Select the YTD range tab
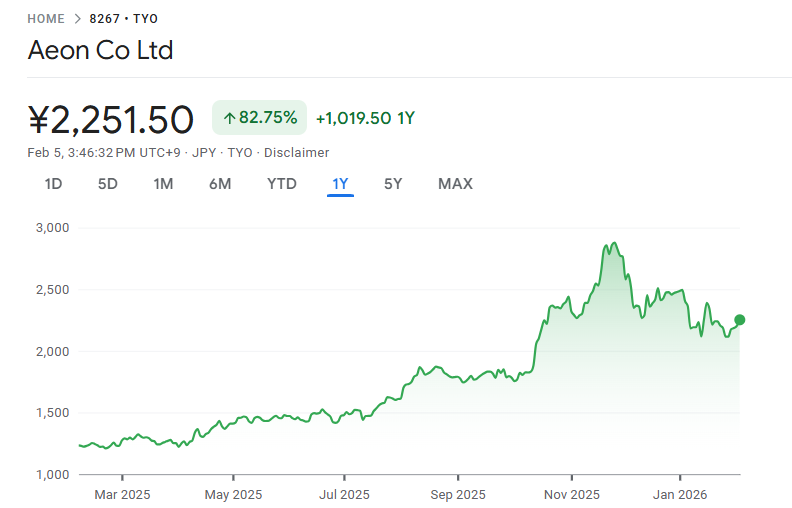Screen dimensions: 792x508 tap(281, 184)
